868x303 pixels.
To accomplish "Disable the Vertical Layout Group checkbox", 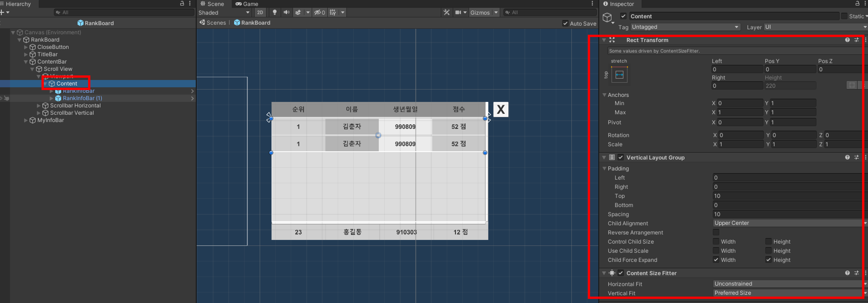I will (x=621, y=157).
